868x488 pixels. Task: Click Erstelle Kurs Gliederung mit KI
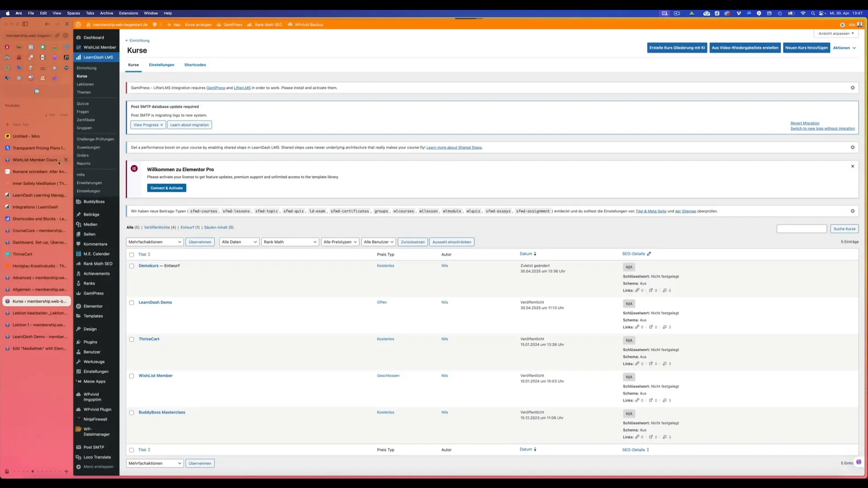pyautogui.click(x=677, y=48)
